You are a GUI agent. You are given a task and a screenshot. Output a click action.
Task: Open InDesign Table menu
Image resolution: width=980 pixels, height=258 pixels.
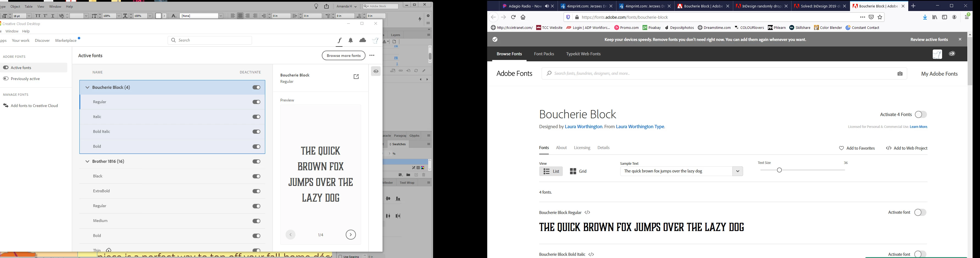pos(29,7)
